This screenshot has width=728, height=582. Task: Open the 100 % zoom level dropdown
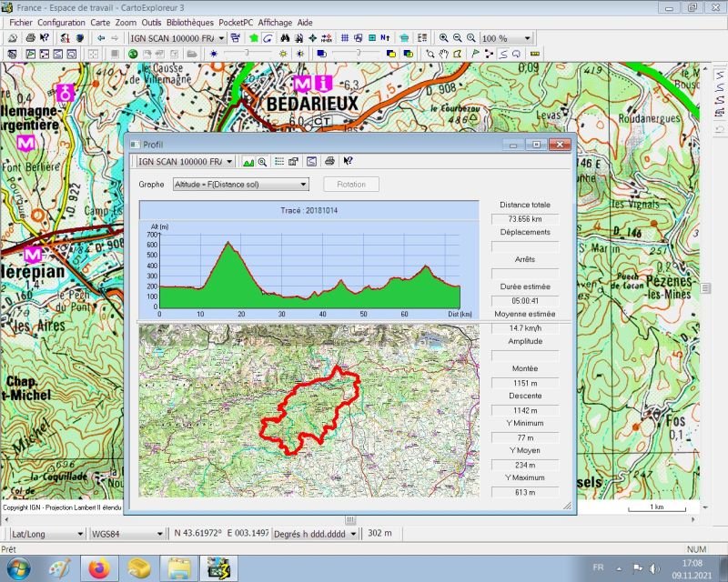506,38
